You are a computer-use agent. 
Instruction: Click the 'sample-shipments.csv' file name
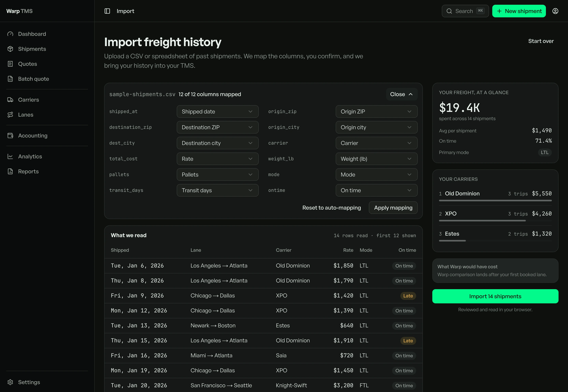[142, 94]
